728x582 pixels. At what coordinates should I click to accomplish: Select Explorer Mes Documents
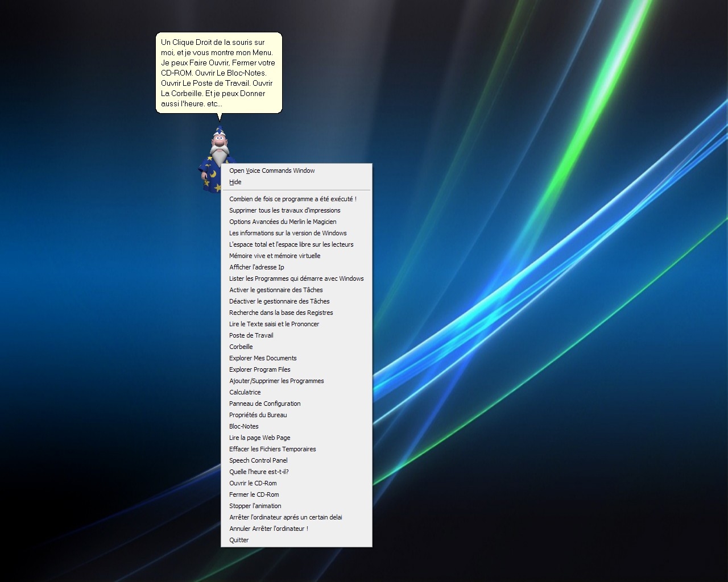(x=296, y=358)
